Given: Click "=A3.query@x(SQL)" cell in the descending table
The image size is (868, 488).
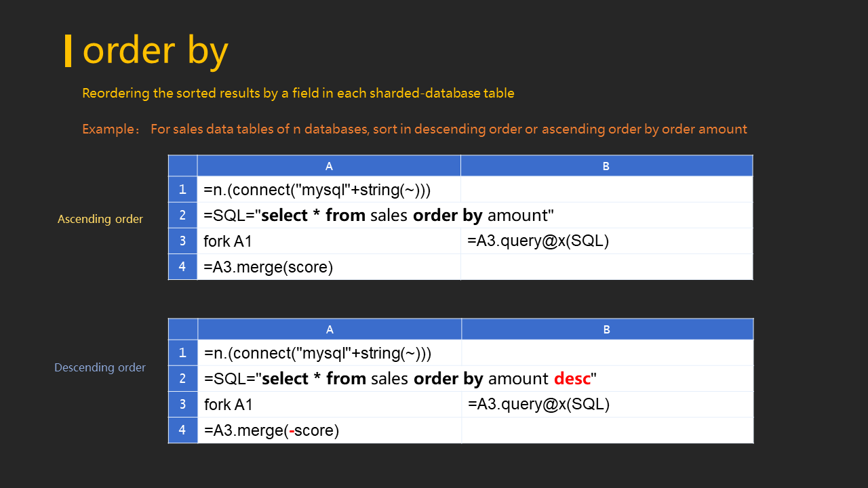Looking at the screenshot, I should 607,405.
